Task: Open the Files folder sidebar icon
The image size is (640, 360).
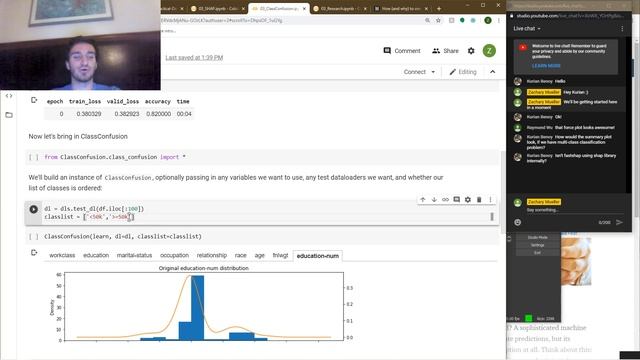Action: pos(9,115)
